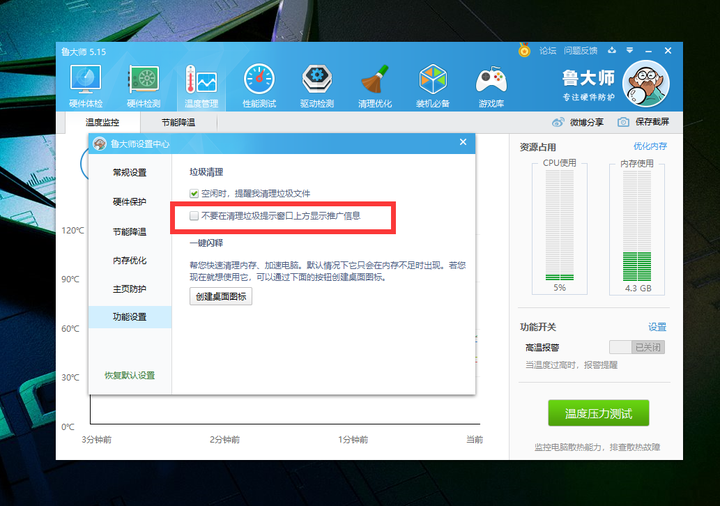Select 内存优化 in settings sidebar

pos(129,260)
